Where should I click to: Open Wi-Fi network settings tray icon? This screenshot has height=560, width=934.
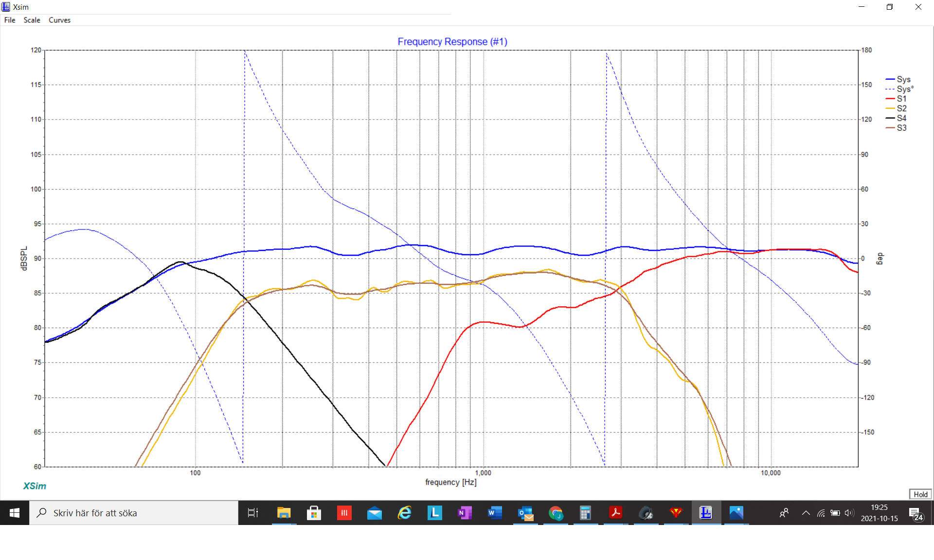pyautogui.click(x=821, y=513)
